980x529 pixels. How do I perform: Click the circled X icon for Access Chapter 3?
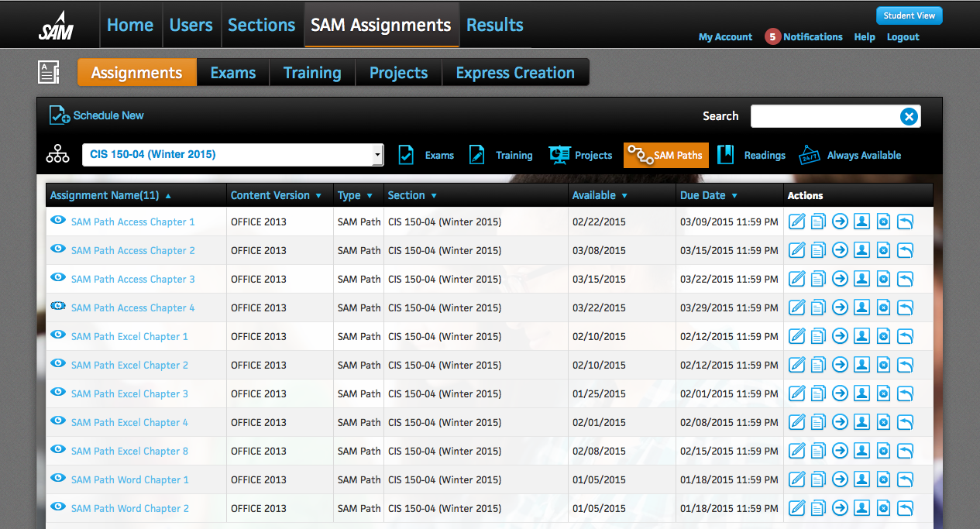coord(883,279)
